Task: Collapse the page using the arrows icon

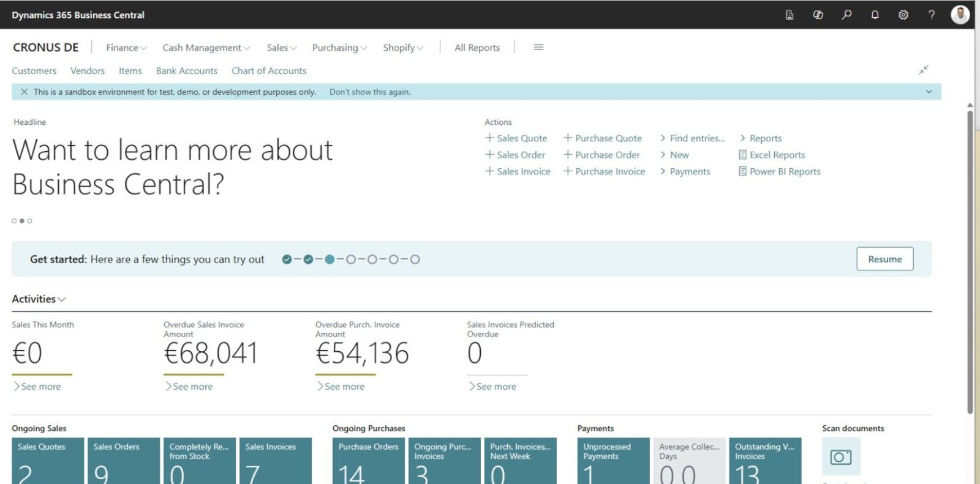Action: (924, 70)
